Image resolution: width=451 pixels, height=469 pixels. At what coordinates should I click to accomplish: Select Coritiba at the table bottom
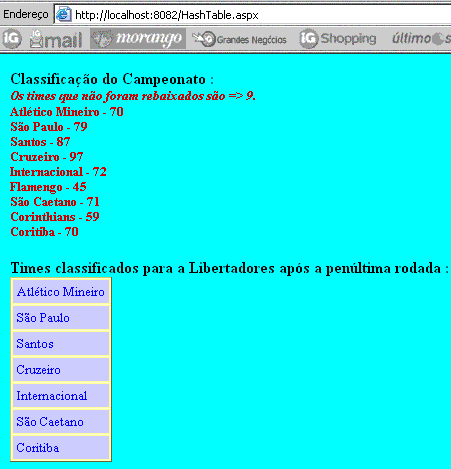61,448
